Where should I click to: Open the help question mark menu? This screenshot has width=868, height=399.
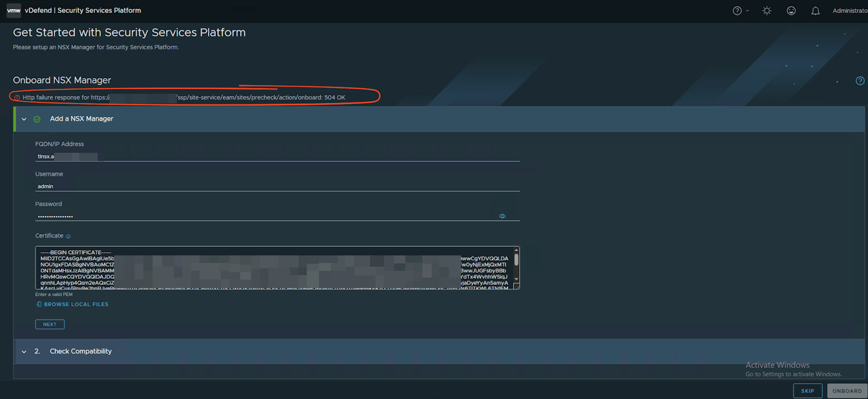tap(737, 11)
